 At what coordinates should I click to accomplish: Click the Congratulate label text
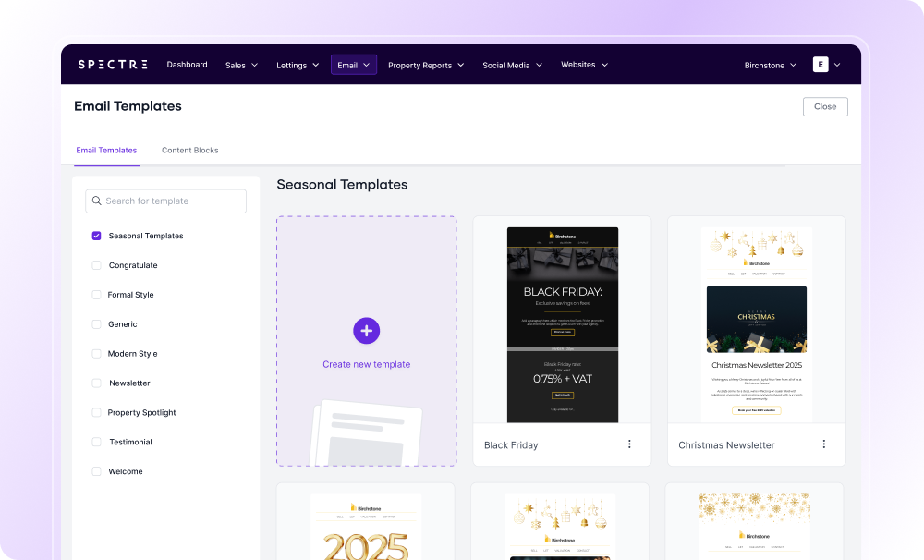(x=133, y=265)
